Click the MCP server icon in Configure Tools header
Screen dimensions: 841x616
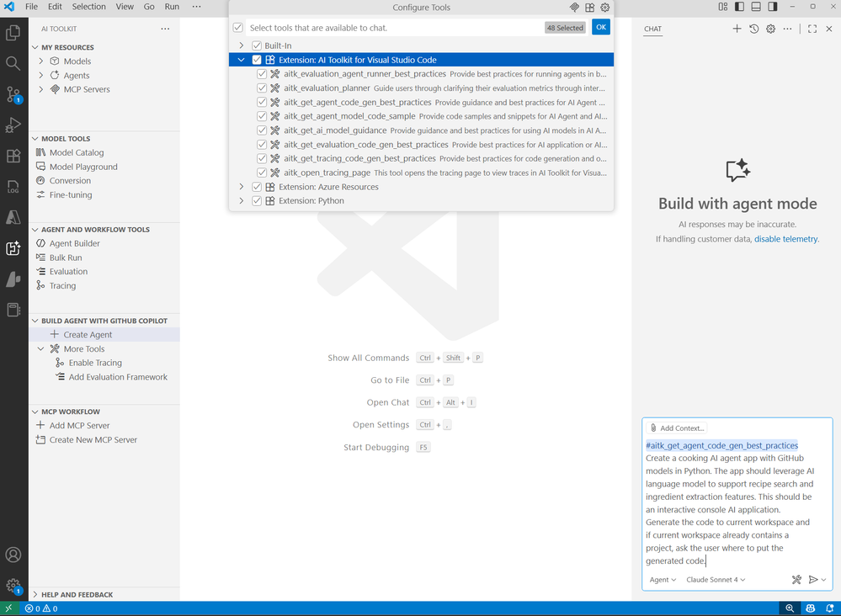click(x=574, y=8)
